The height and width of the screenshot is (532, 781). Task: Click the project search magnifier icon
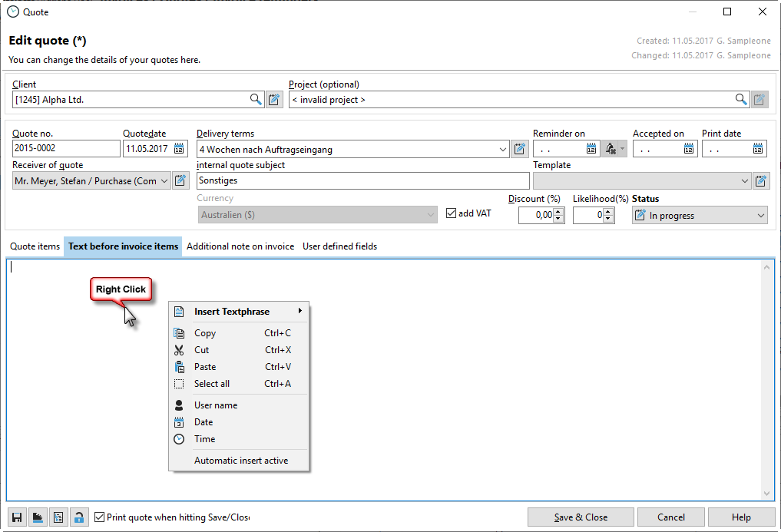(x=741, y=99)
